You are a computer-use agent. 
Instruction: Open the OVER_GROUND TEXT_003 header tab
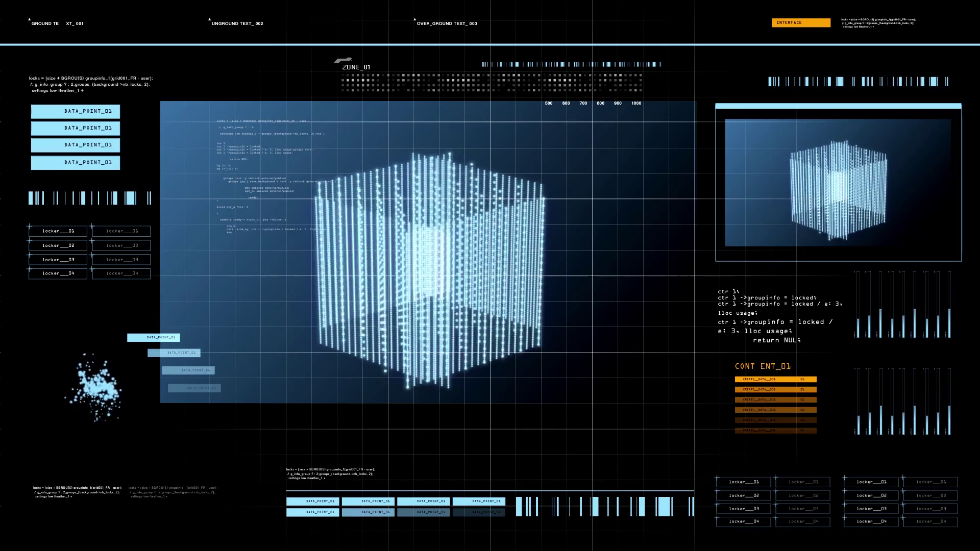(447, 23)
